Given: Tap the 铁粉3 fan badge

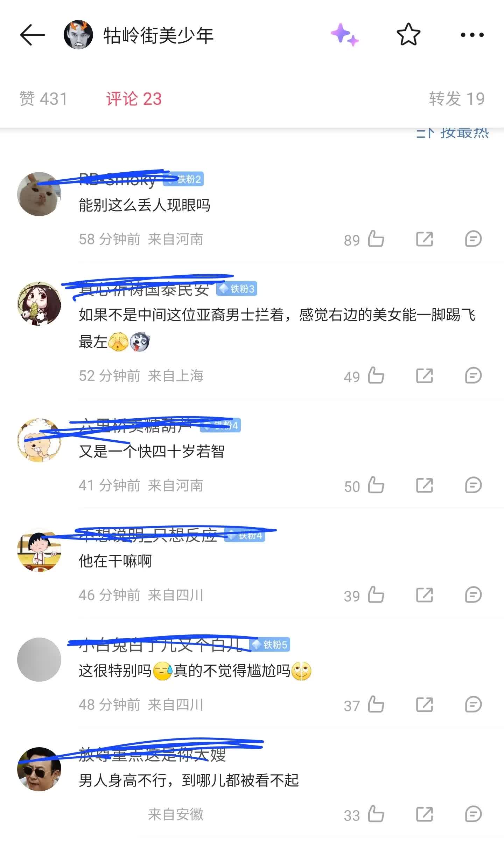Looking at the screenshot, I should [x=237, y=289].
